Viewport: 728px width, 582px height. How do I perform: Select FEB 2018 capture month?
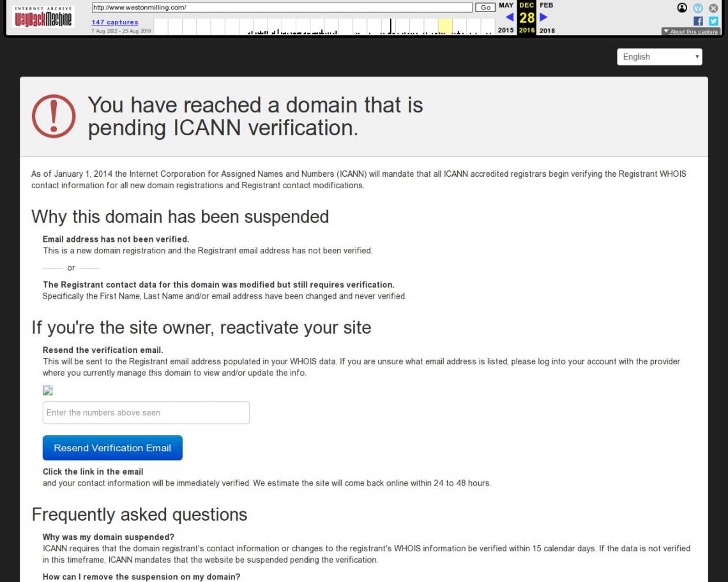tap(547, 5)
